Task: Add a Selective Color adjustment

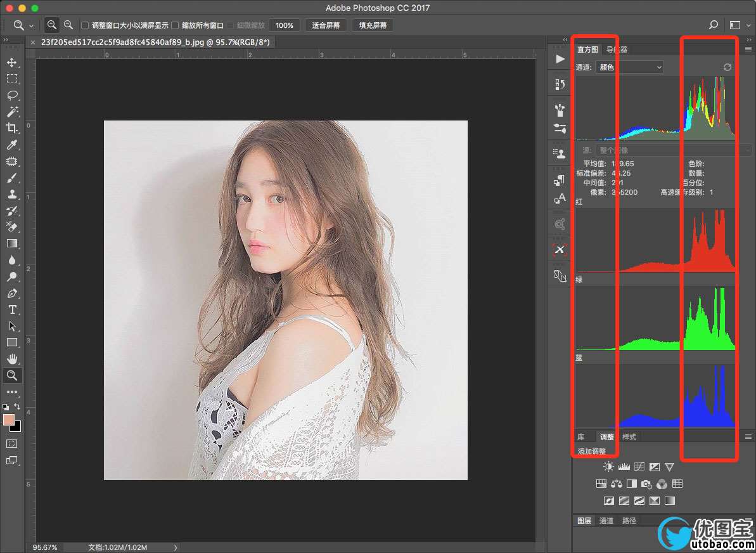Action: [654, 501]
